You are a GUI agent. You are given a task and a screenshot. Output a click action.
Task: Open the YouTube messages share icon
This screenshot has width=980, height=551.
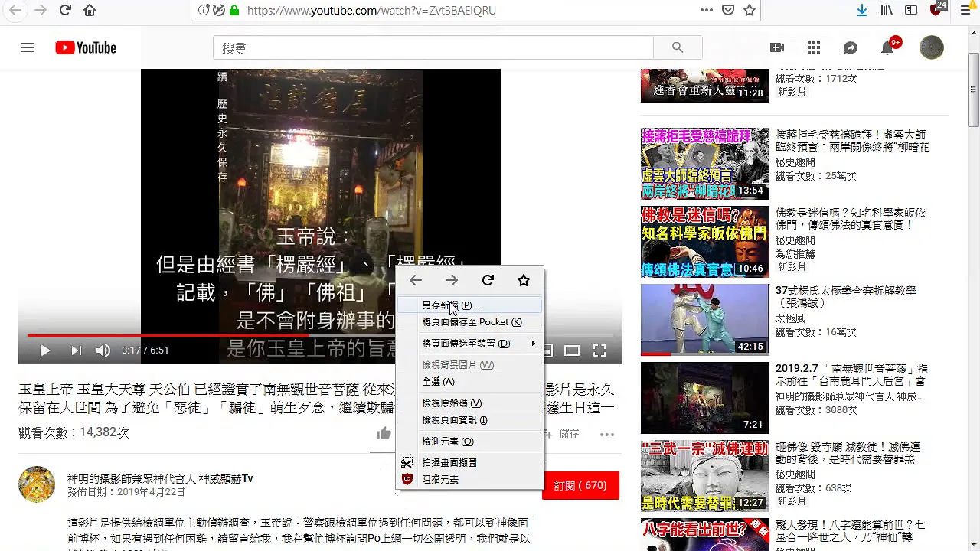[851, 47]
